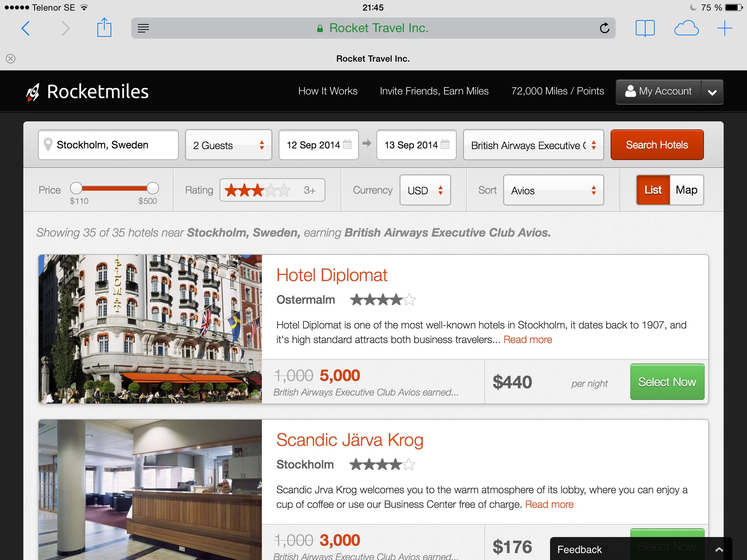Click the $500 maximum price slider handle
This screenshot has width=747, height=560.
153,188
